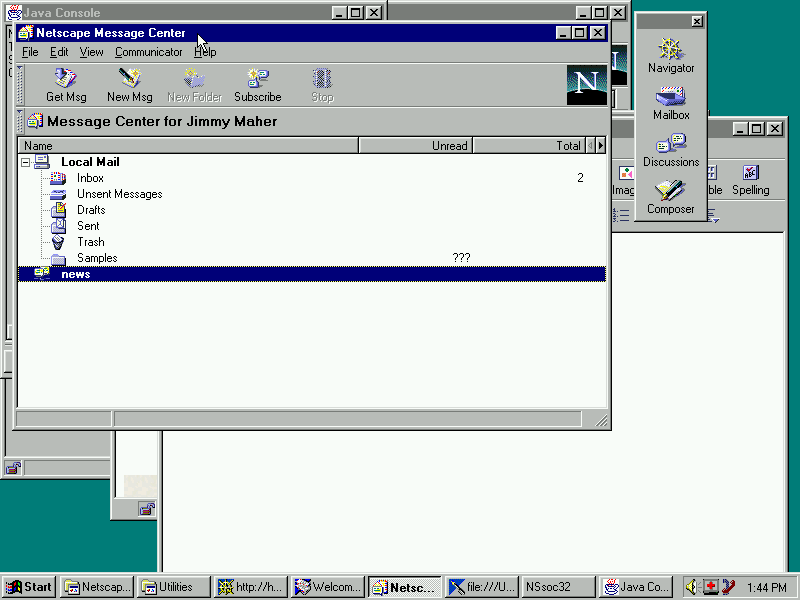Screen dimensions: 800x600
Task: Click the Message Center title bar icon
Action: coord(26,33)
